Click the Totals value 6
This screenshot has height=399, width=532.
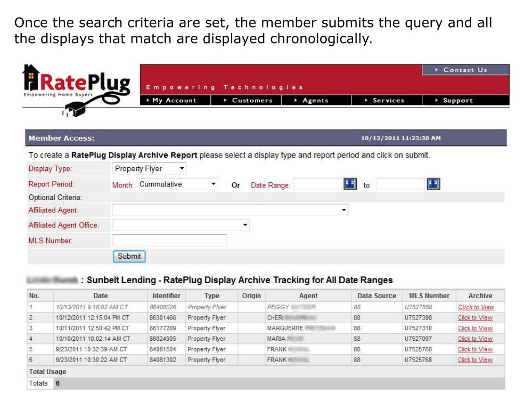[x=58, y=383]
